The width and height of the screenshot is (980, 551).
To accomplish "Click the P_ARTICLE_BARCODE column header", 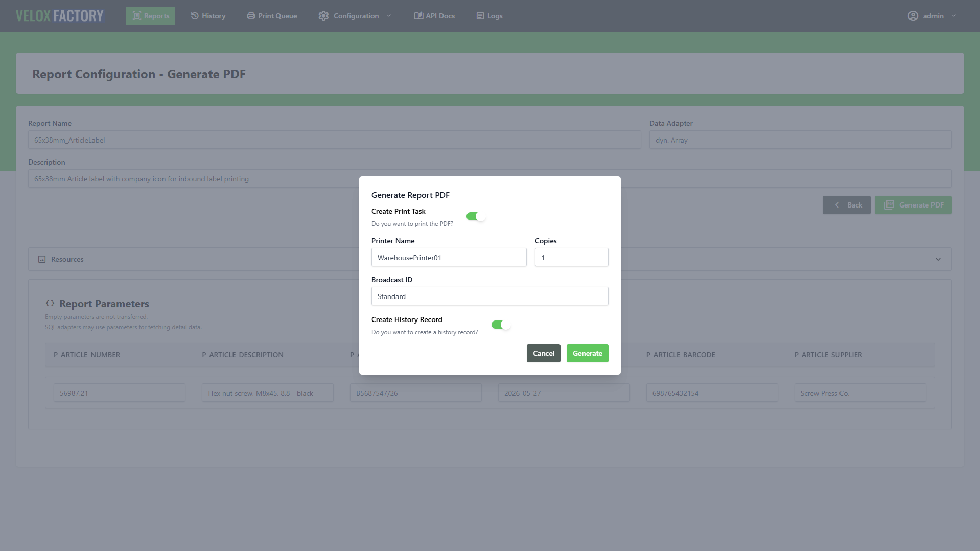I will [x=681, y=355].
